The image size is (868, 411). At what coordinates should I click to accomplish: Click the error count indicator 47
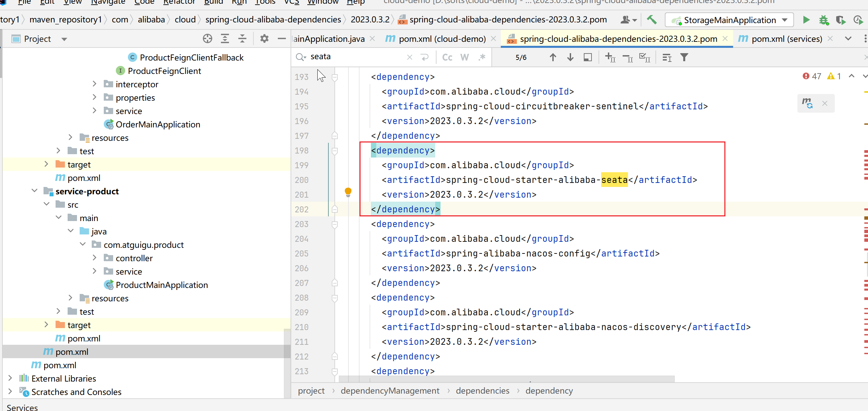[x=812, y=76]
